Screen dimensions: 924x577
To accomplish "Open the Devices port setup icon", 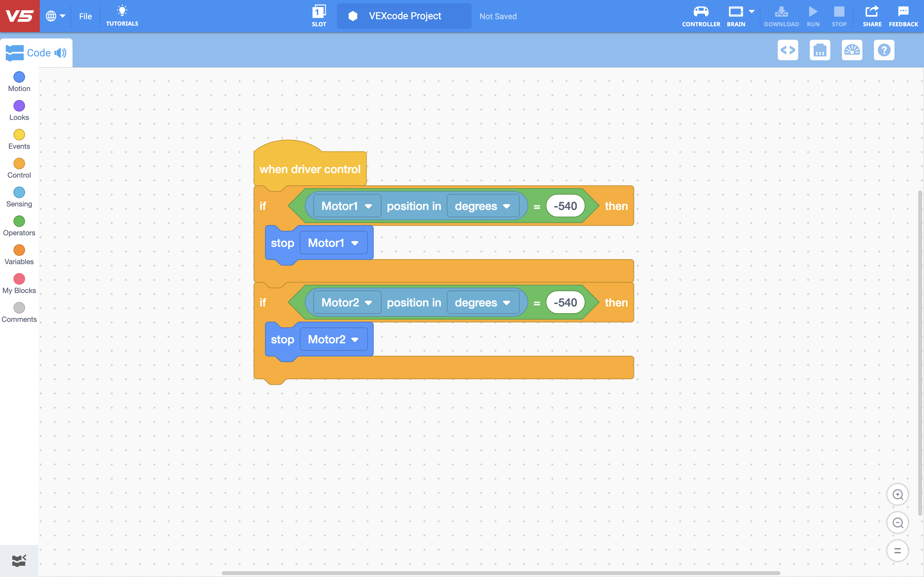I will [820, 50].
